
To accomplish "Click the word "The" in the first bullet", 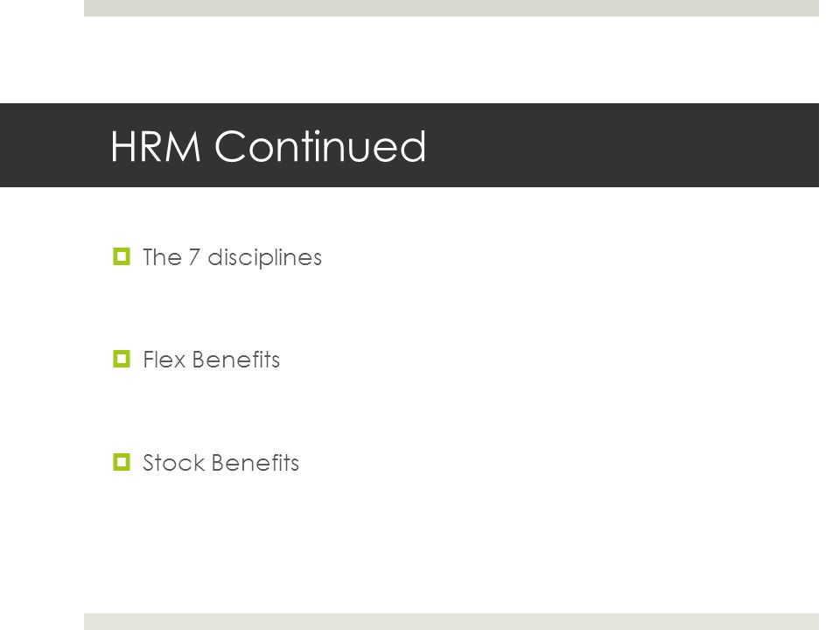I will tap(162, 257).
